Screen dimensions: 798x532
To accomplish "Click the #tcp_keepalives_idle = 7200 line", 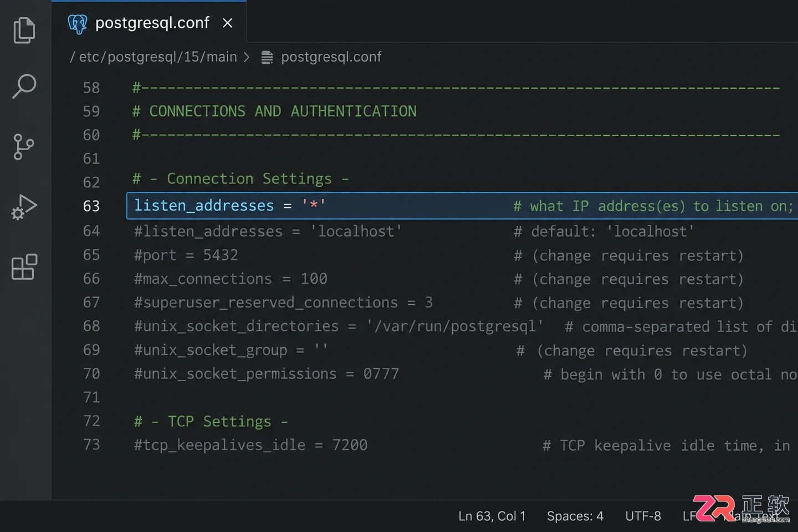I will (251, 445).
